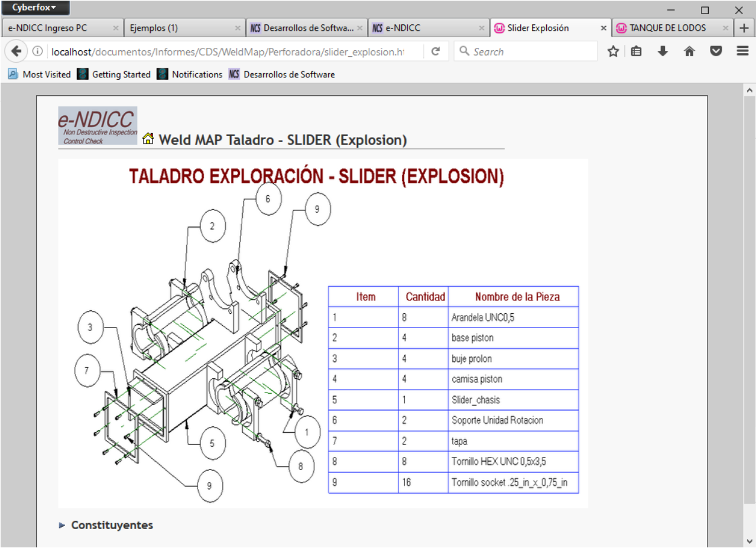Open the downloads arrow icon

[x=663, y=51]
